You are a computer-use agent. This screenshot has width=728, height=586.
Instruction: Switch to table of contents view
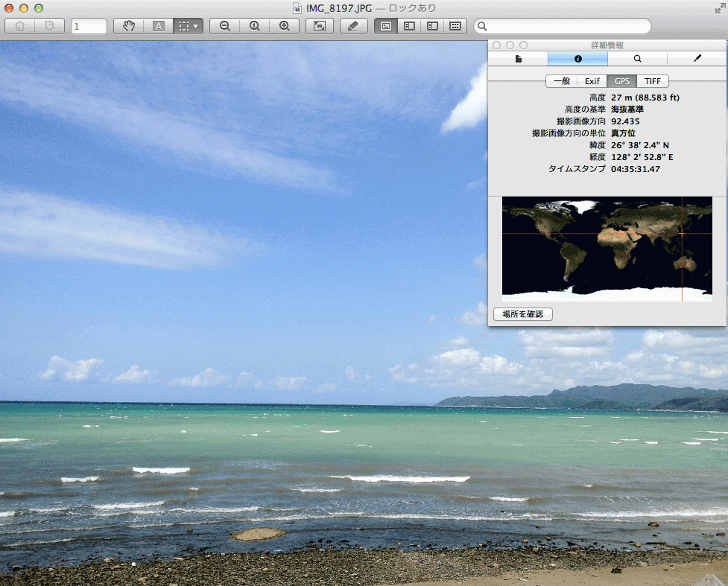432,26
